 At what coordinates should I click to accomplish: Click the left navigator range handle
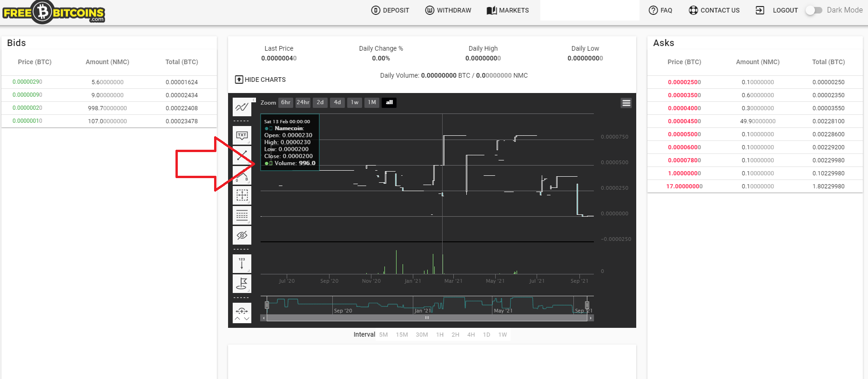coord(267,305)
